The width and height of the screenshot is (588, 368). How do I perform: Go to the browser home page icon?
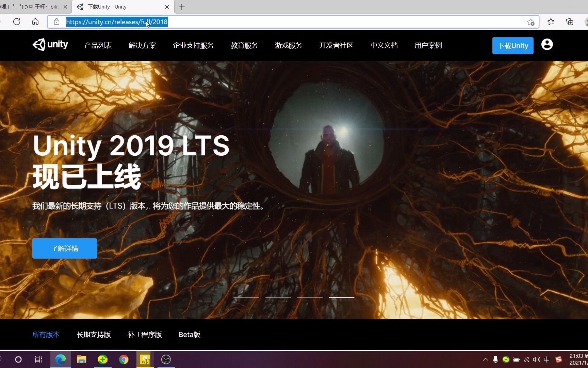35,22
